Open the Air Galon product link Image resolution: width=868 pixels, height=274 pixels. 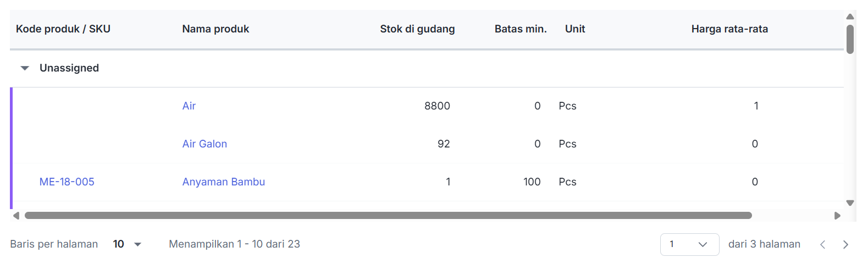coord(204,144)
